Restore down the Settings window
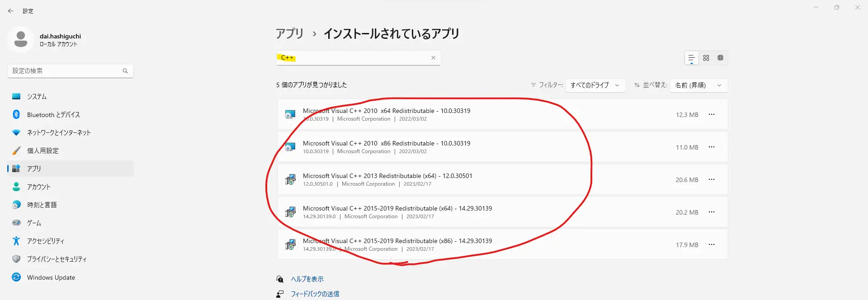This screenshot has height=300, width=868. click(837, 7)
